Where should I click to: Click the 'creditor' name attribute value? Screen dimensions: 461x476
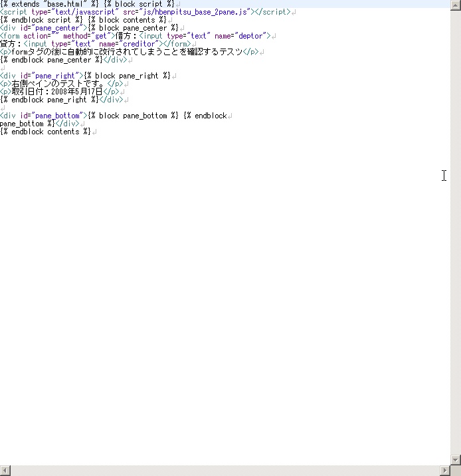[x=139, y=44]
